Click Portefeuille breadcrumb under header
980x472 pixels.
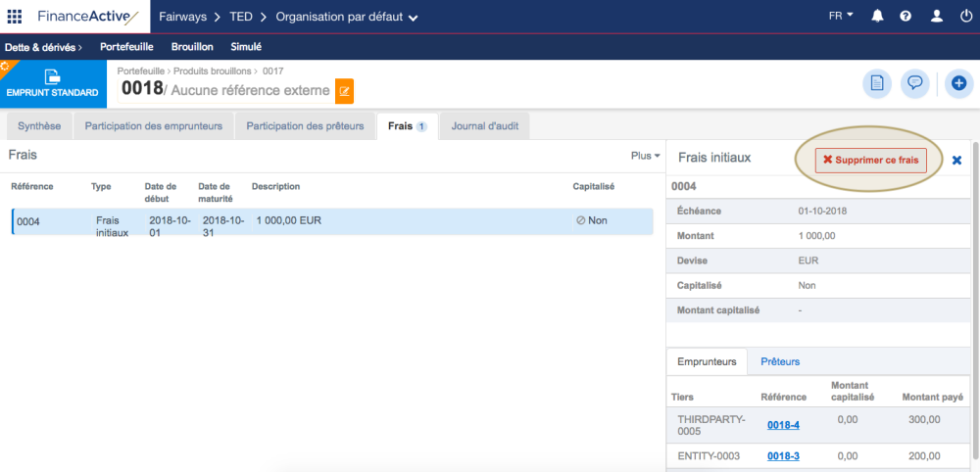[x=140, y=71]
